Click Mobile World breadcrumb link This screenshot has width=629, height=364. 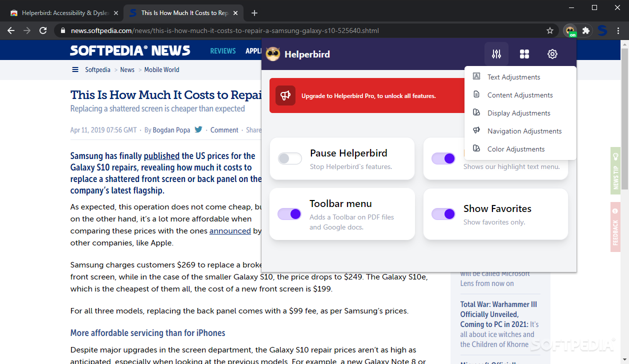click(161, 69)
